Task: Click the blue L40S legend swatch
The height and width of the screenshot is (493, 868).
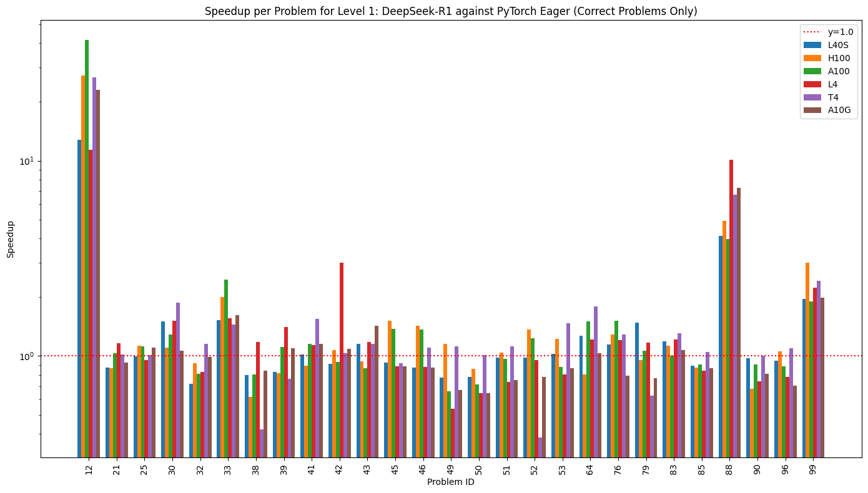Action: 812,45
